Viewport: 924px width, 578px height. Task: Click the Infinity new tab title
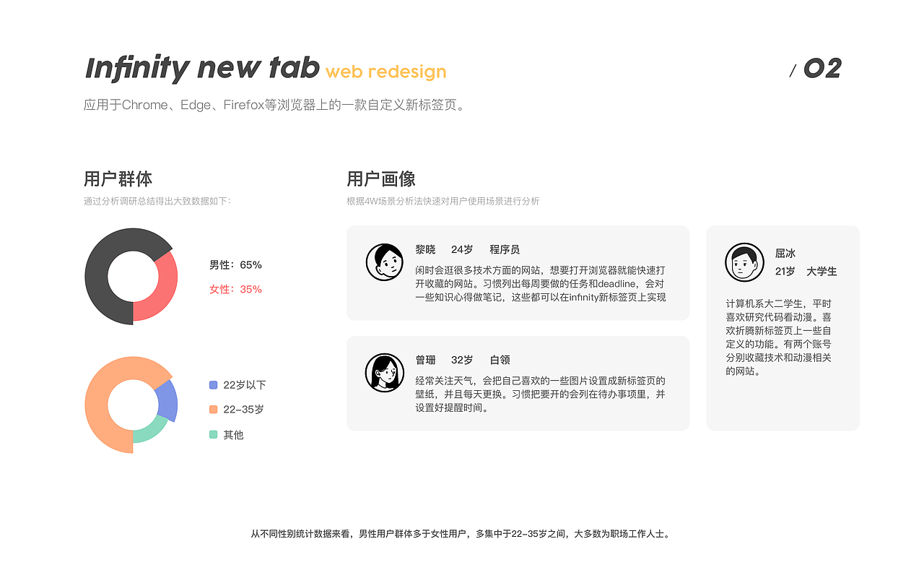202,67
